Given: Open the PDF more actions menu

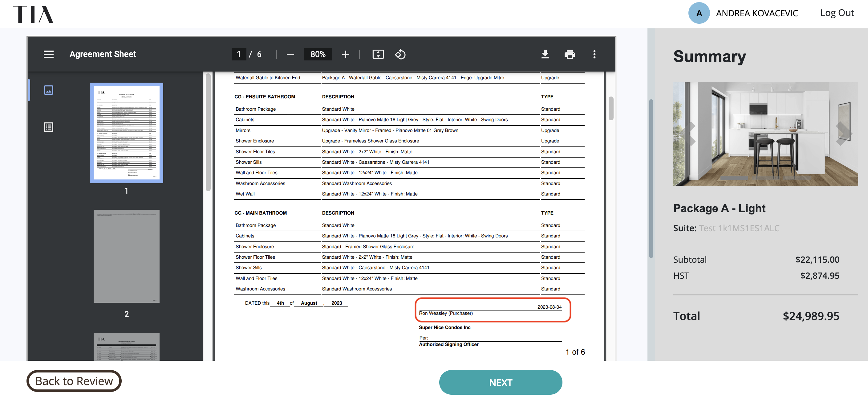Looking at the screenshot, I should (594, 54).
